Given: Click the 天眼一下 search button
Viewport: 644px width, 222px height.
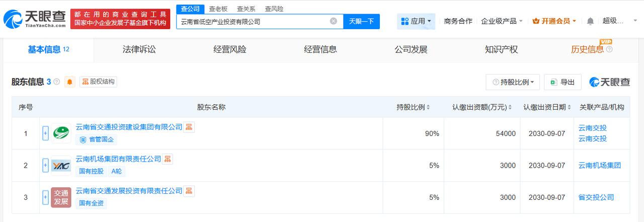Looking at the screenshot, I should coord(361,22).
